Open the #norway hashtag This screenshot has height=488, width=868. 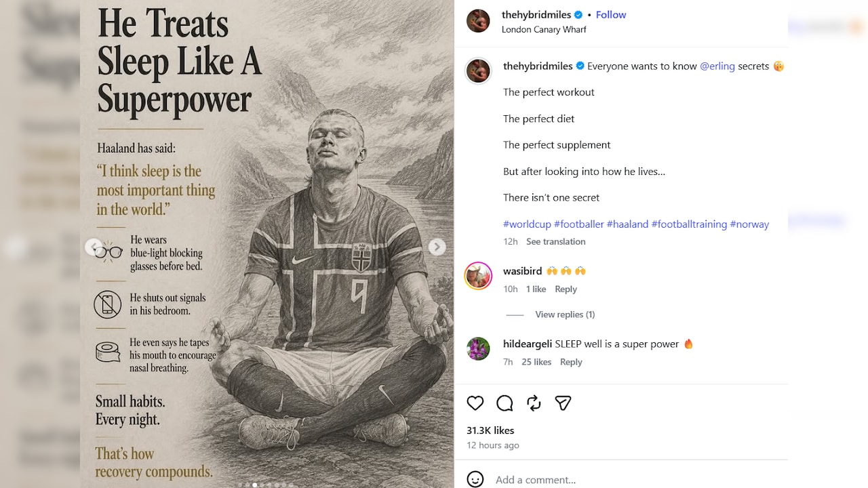[x=749, y=224]
